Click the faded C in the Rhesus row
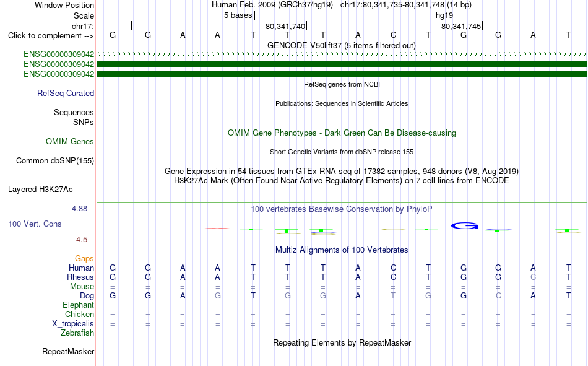The width and height of the screenshot is (588, 366). tap(534, 277)
